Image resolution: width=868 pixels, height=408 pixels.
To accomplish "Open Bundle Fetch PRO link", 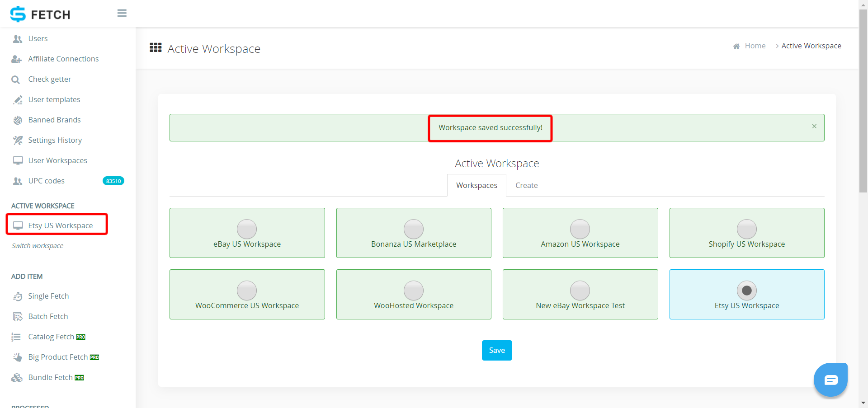I will coord(56,378).
